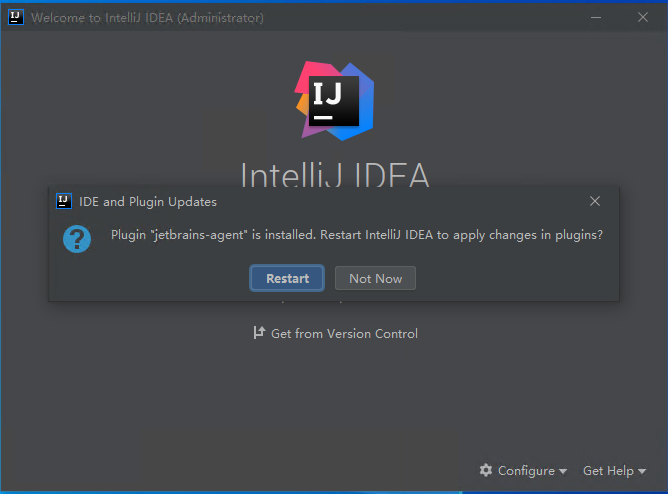Screen dimensions: 668x494
Task: Choose Not Now in the update dialog
Action: (x=375, y=278)
